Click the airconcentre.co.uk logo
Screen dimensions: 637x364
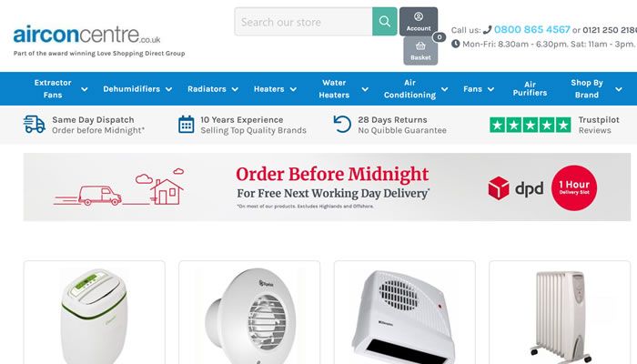(86, 35)
